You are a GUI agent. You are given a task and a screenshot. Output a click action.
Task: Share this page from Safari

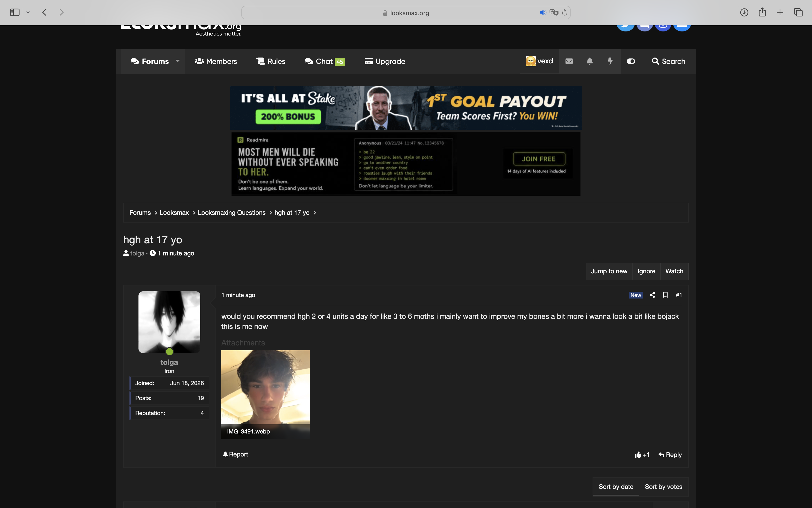[x=762, y=12]
